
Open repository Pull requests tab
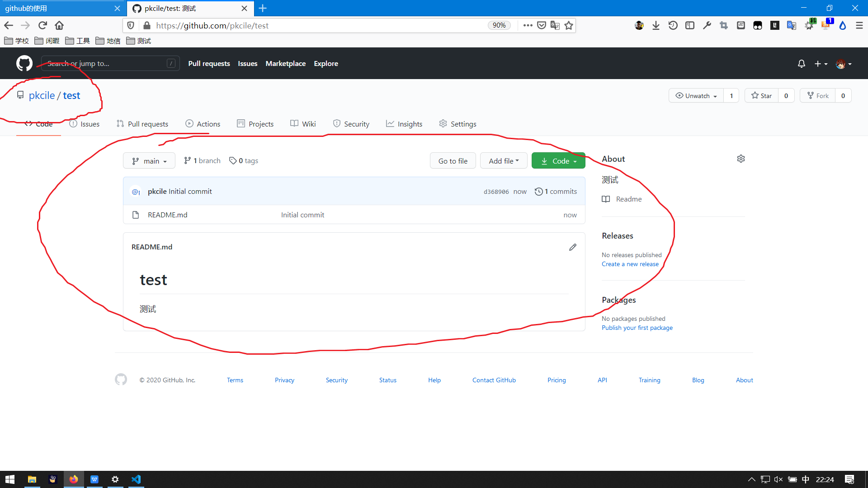pos(142,124)
